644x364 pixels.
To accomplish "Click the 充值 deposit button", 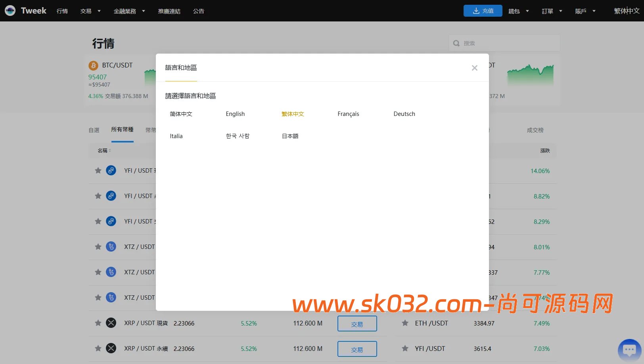I will point(483,11).
